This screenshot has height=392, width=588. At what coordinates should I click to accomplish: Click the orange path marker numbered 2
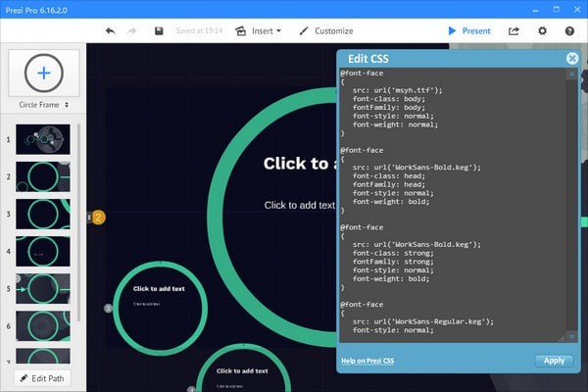pyautogui.click(x=98, y=218)
